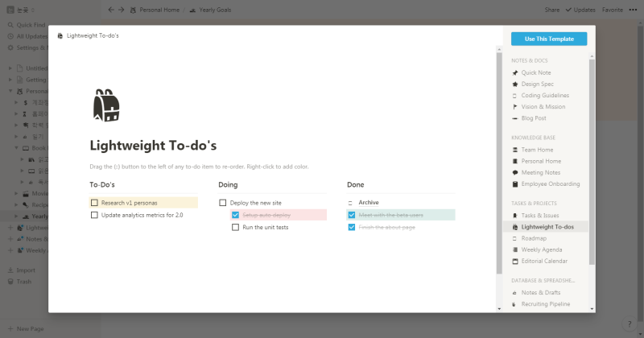Click the icon beside Tasks & Issues
The image size is (644, 338).
(x=515, y=216)
